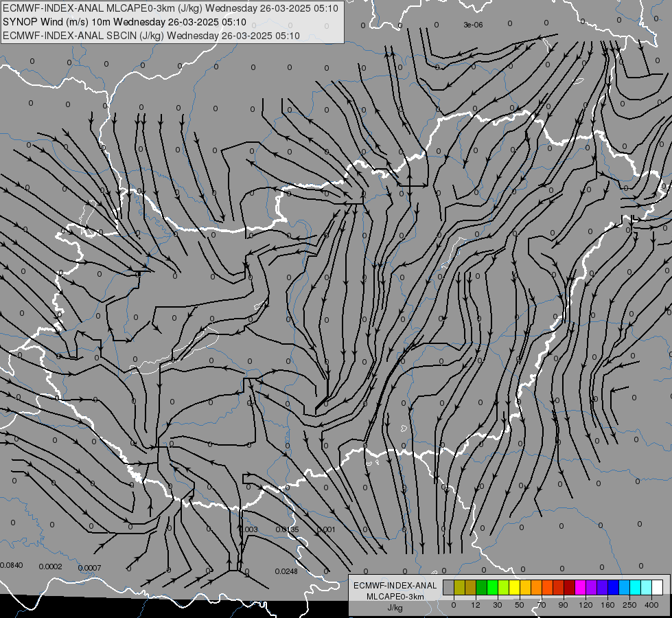
Task: Click the 'MLCAPE0-3km' label beside the color bar
Action: 395,597
